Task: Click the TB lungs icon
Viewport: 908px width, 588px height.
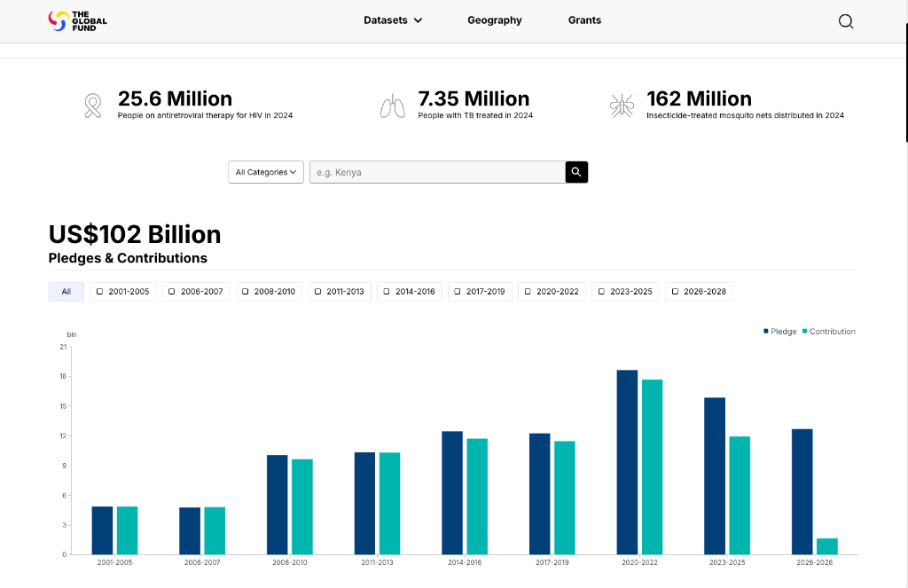Action: (x=392, y=106)
